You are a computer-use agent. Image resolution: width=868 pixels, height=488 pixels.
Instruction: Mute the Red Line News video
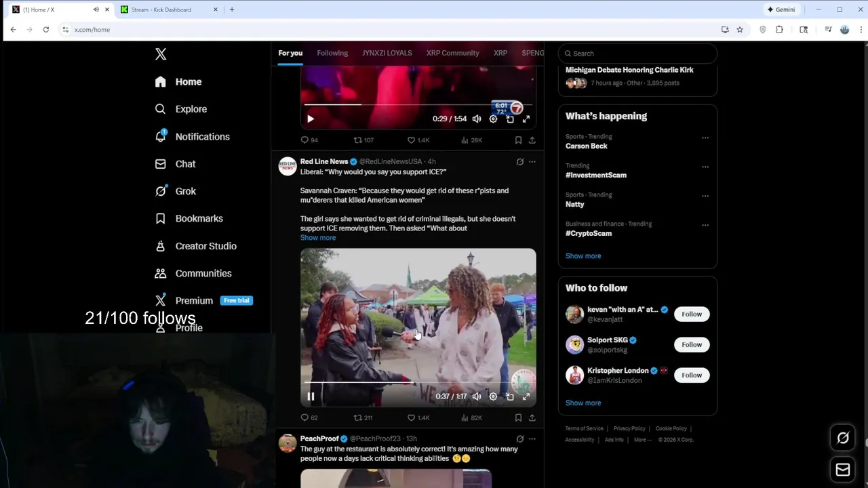[x=477, y=396]
